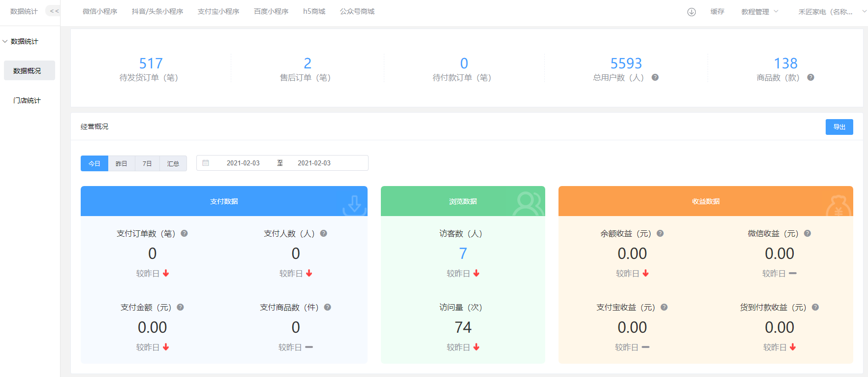
Task: Click help icon beside 支付金额
Action: [x=180, y=307]
